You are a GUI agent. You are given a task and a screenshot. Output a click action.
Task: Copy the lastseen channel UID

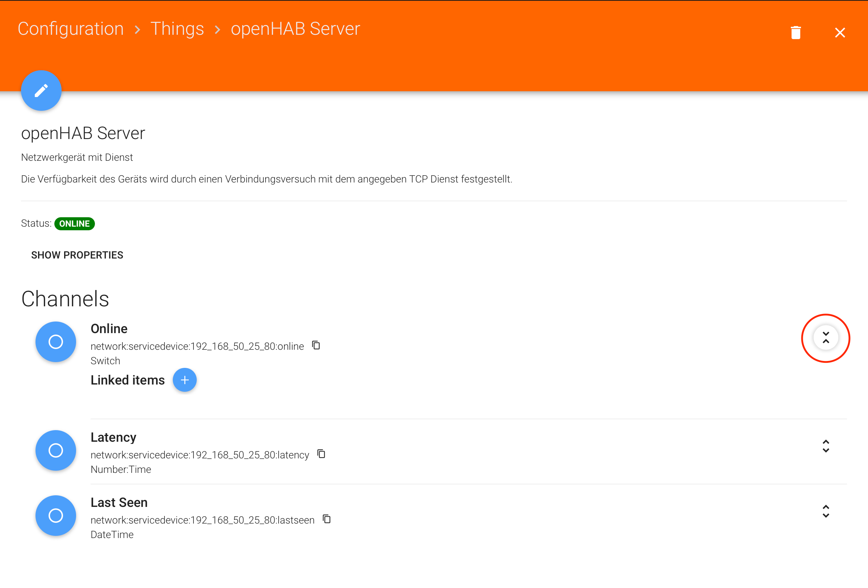coord(326,519)
